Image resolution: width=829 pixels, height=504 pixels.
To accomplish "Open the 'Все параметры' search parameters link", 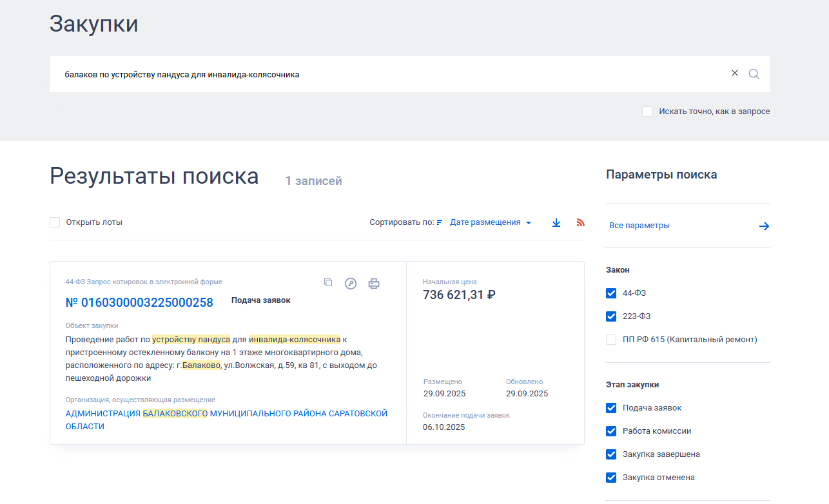I will [x=639, y=226].
